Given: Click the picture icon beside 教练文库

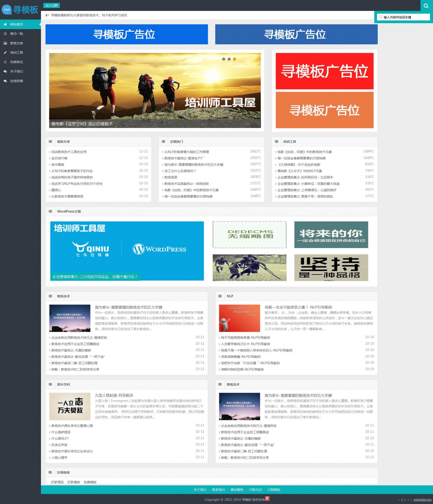Looking at the screenshot, I should pos(5,43).
